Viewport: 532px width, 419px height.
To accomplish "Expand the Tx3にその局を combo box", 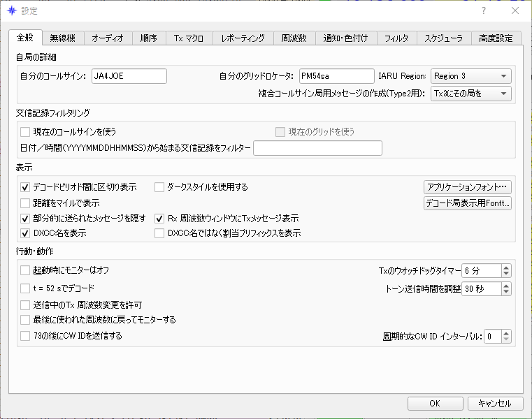I will pos(470,94).
